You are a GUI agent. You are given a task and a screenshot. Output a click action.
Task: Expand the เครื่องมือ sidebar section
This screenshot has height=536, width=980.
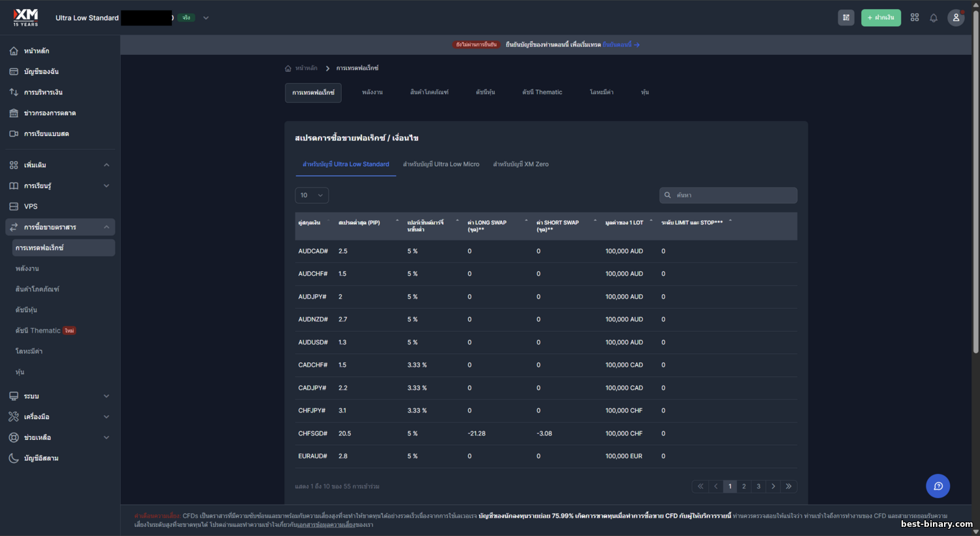[x=106, y=416]
